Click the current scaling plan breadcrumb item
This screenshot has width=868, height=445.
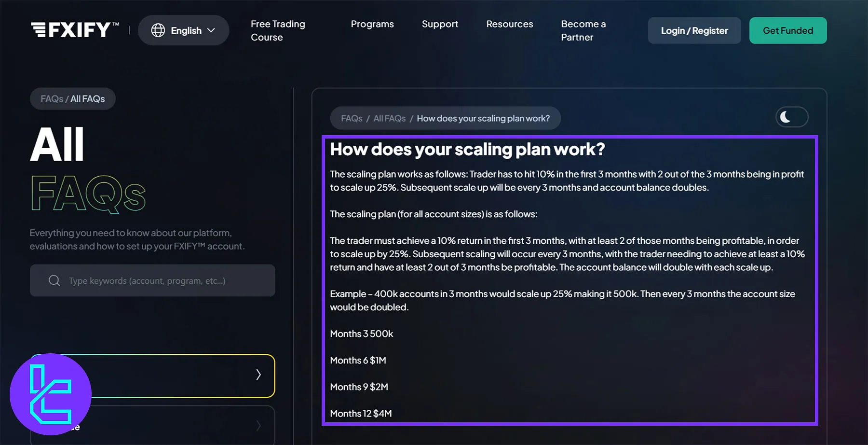tap(483, 118)
